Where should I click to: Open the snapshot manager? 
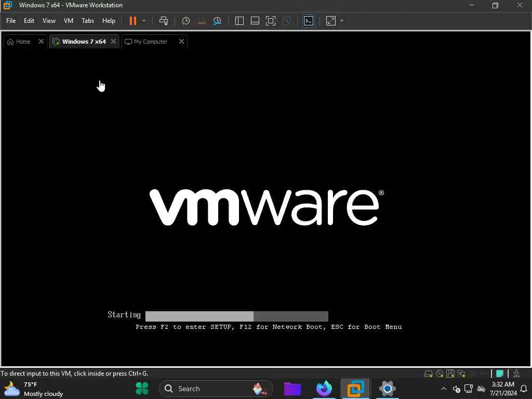point(217,21)
